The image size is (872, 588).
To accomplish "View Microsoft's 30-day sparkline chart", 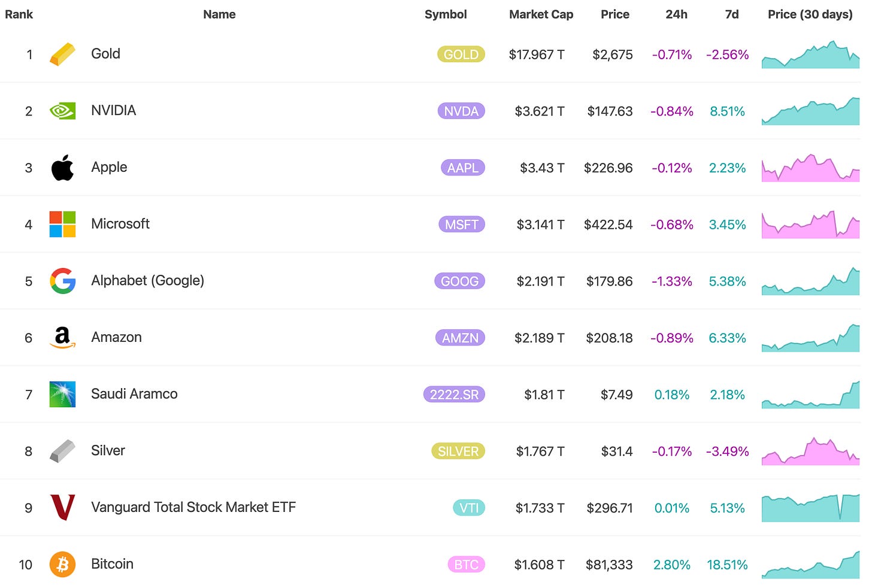I will (x=810, y=224).
